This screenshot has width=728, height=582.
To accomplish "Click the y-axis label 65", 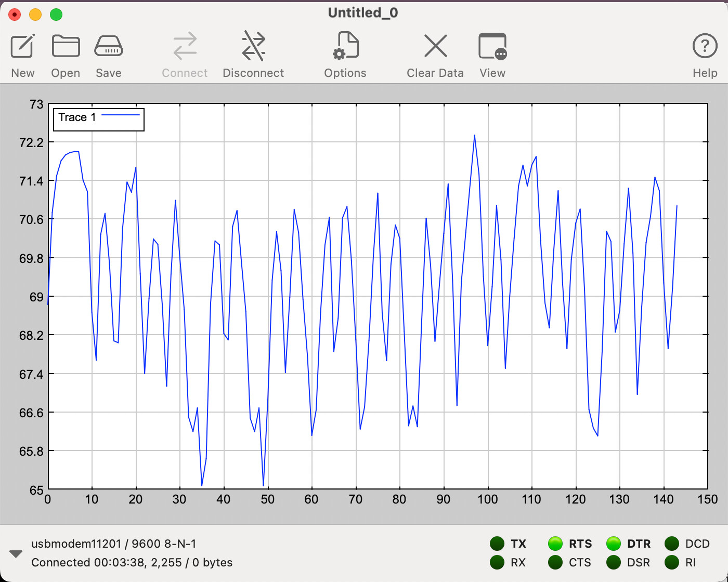I will [x=36, y=490].
